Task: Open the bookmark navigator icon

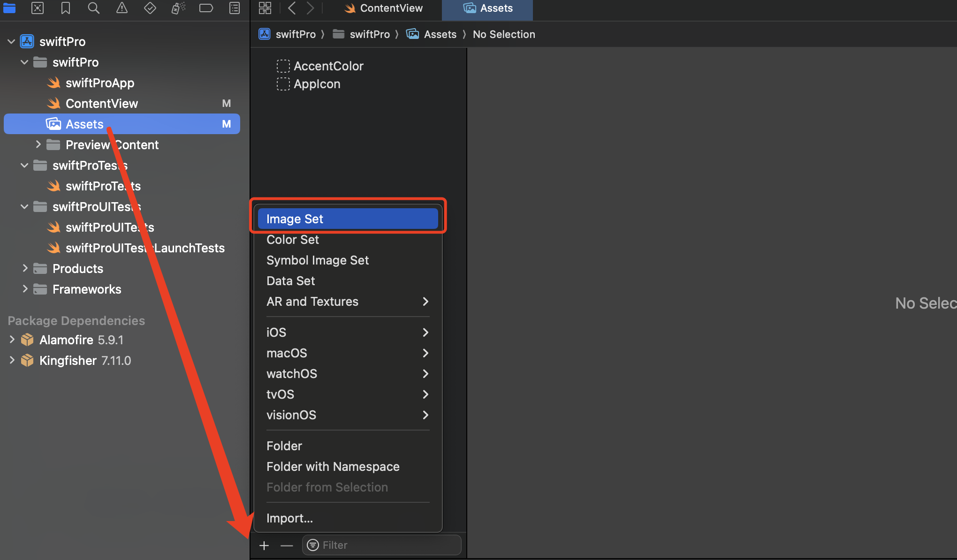Action: coord(66,8)
